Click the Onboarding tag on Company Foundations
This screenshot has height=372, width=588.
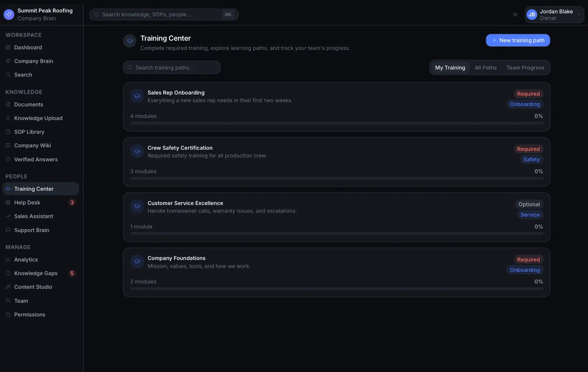[x=525, y=270]
